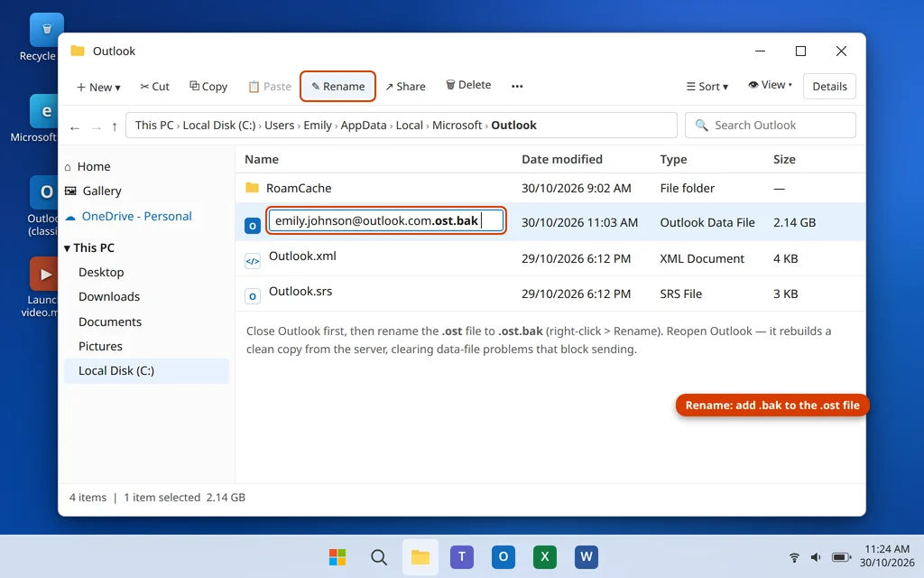924x578 pixels.
Task: Select the RoamCache folder icon
Action: 253,188
